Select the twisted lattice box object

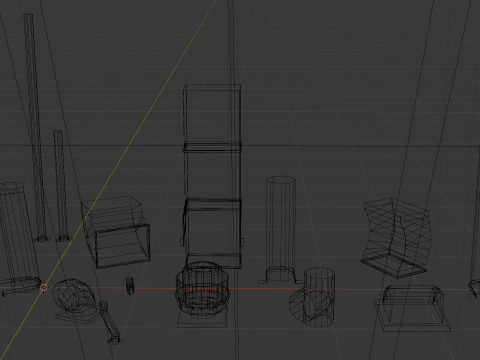pos(396,238)
